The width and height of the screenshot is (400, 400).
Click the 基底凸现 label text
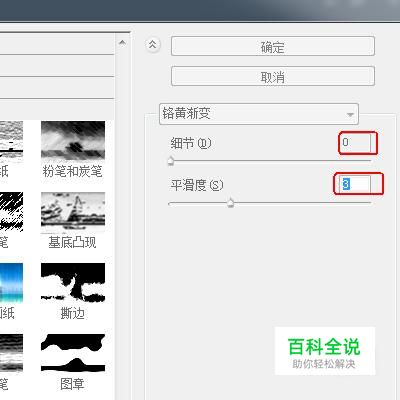coord(72,242)
